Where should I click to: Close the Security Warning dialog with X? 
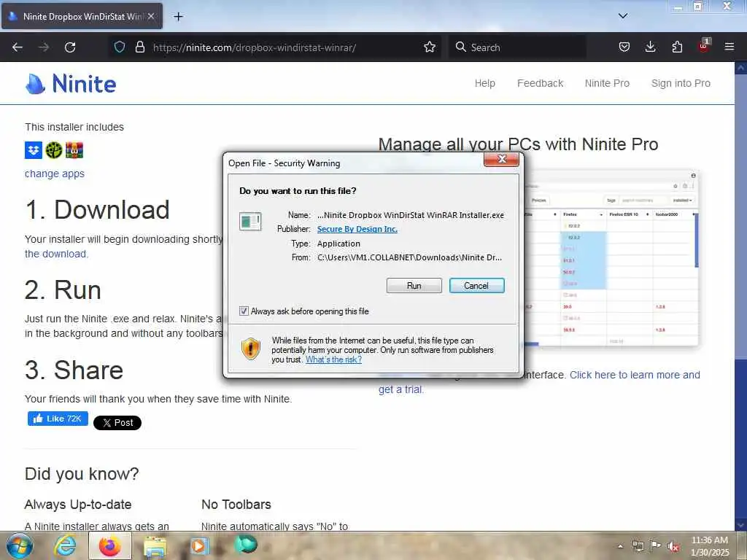[501, 159]
